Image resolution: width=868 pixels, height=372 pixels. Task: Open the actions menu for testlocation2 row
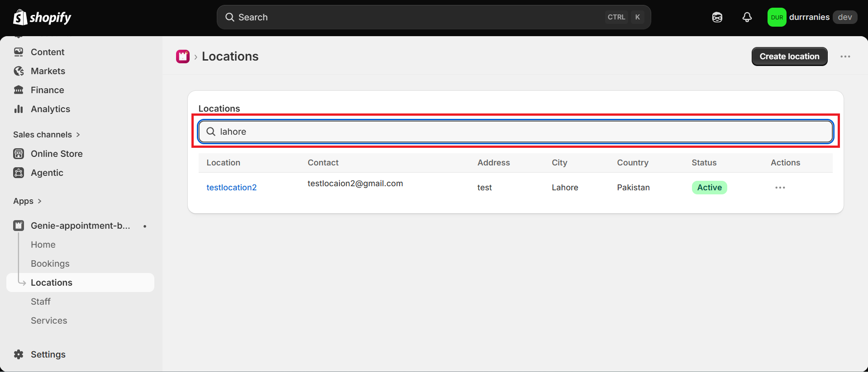[780, 188]
